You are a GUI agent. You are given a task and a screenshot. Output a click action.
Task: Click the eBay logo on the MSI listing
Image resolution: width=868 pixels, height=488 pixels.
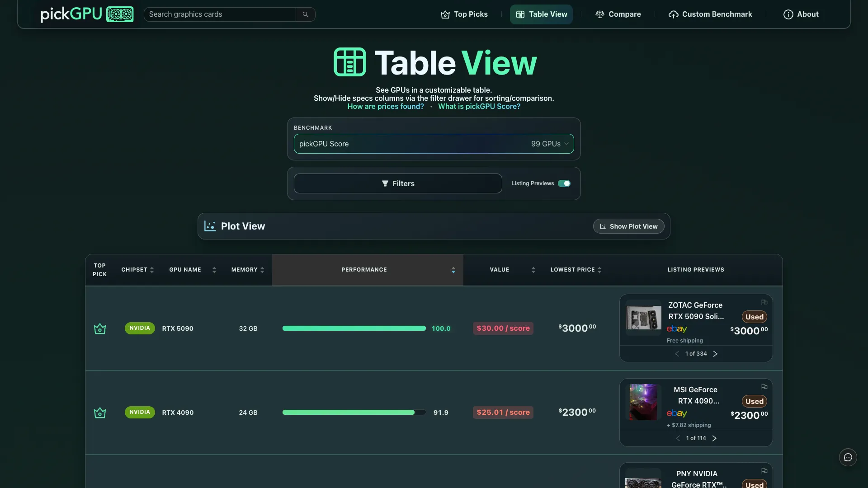(677, 413)
